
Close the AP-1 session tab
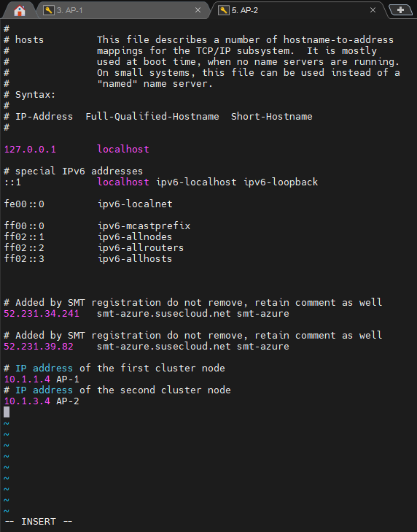(198, 10)
